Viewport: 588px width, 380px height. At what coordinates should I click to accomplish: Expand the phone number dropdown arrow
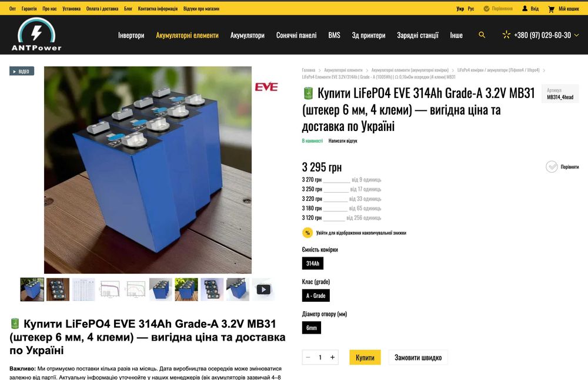pyautogui.click(x=576, y=35)
